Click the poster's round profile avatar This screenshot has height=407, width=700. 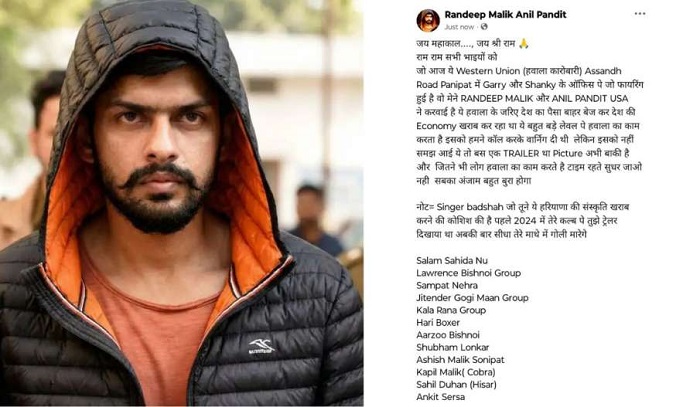pos(428,21)
